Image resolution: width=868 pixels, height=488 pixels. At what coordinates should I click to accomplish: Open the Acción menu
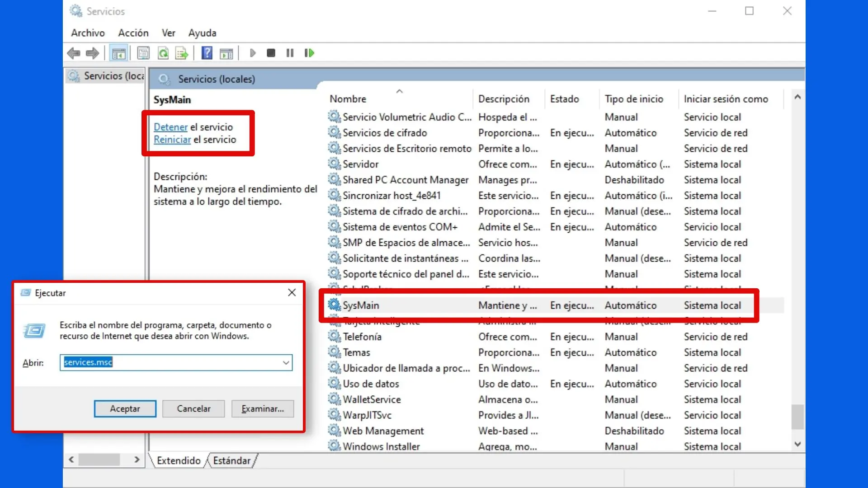pos(133,33)
